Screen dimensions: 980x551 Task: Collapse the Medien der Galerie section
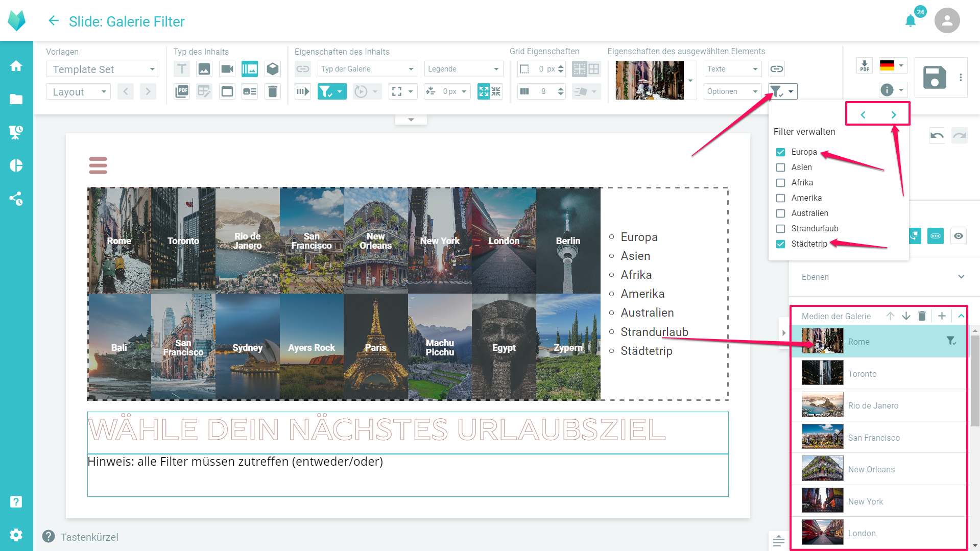click(961, 316)
